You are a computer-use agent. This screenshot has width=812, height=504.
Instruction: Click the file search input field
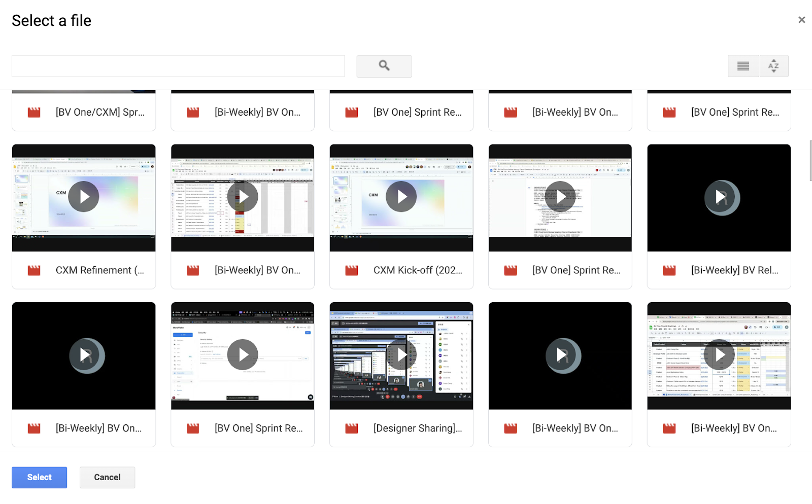(178, 66)
